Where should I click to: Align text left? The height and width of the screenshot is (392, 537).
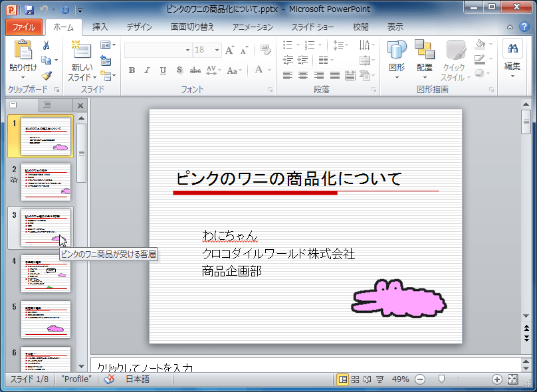click(288, 75)
